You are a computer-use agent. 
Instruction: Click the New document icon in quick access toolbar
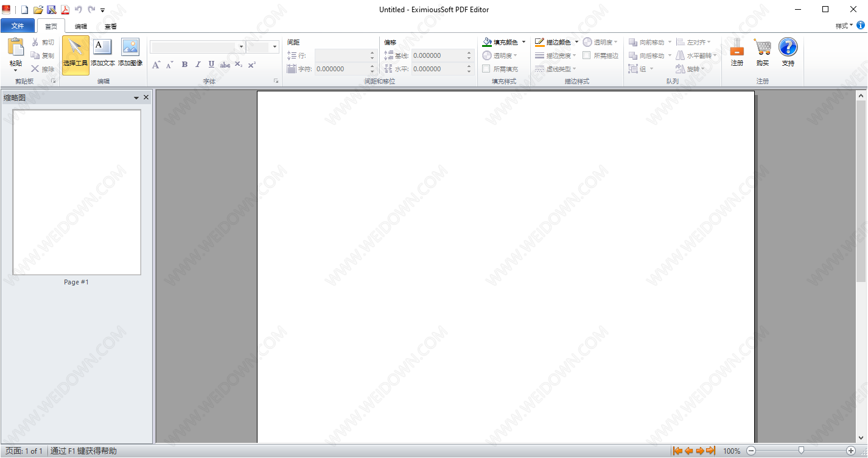(x=24, y=10)
